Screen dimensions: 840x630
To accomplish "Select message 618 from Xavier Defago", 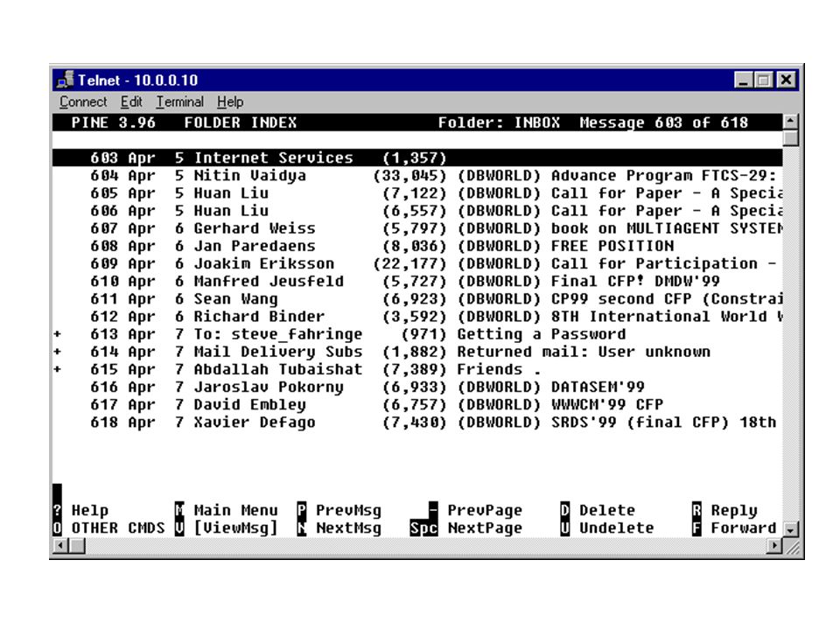I will (417, 423).
